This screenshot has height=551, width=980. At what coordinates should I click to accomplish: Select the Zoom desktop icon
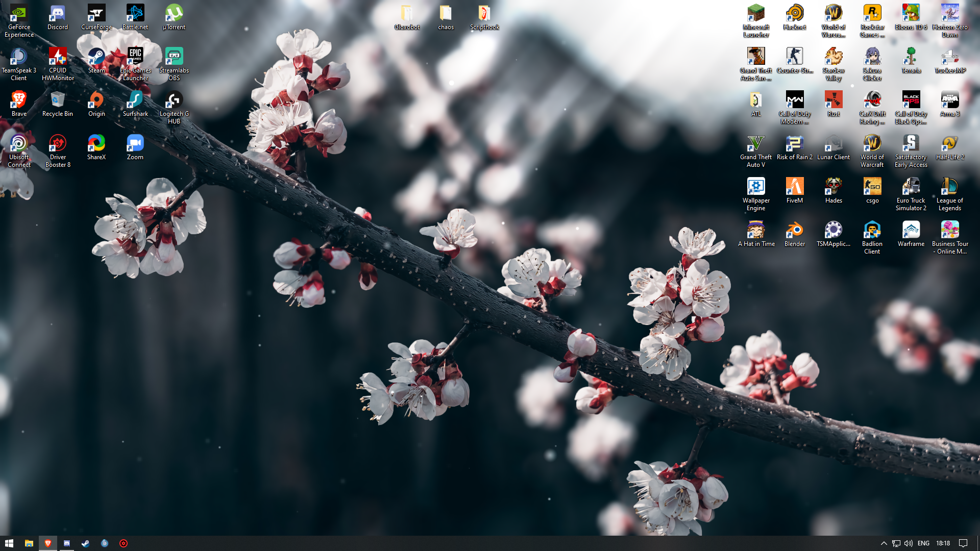135,147
